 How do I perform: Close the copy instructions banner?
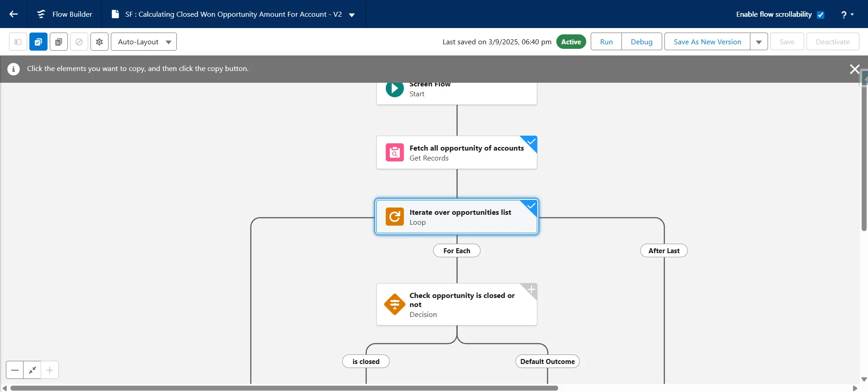coord(854,69)
